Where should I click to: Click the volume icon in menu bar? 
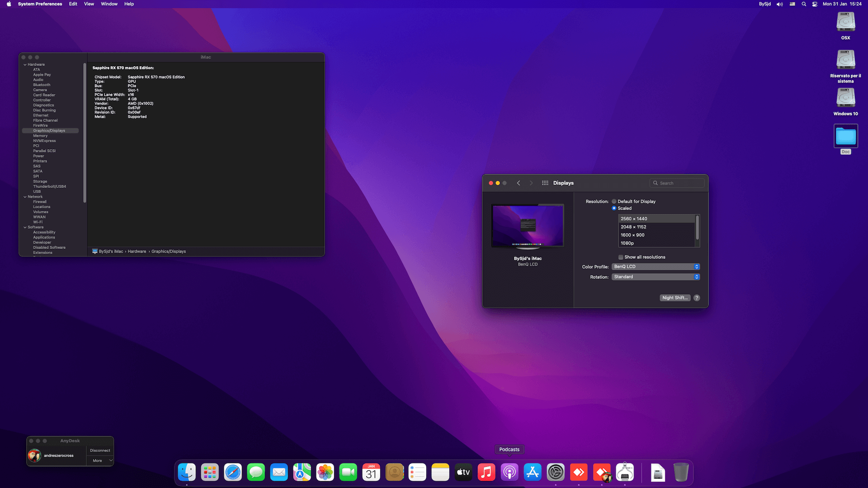780,4
